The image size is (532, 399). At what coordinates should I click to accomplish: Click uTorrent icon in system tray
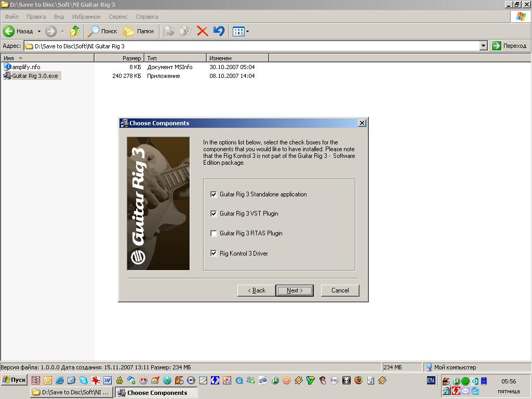pos(457,381)
